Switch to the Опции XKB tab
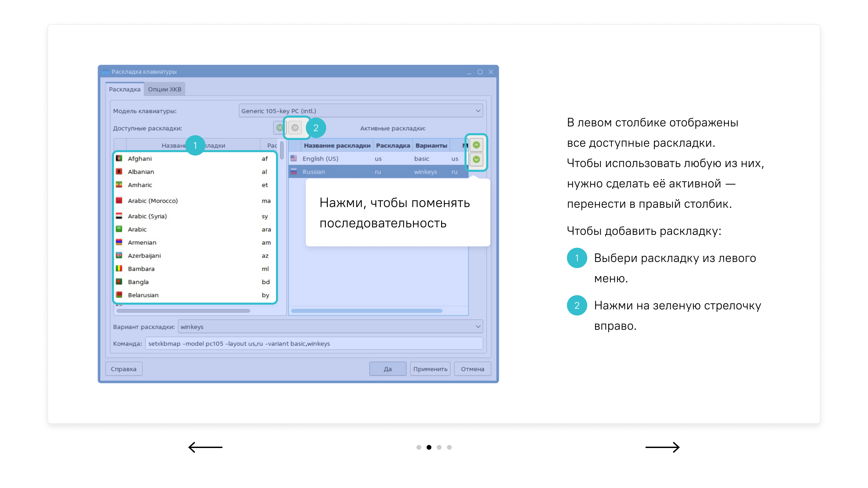This screenshot has width=868, height=488. coord(164,89)
